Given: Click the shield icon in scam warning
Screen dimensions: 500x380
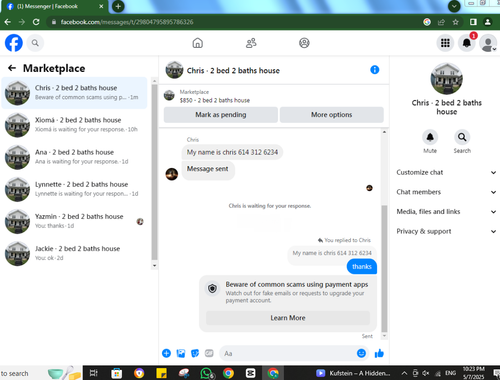Looking at the screenshot, I should tap(212, 288).
